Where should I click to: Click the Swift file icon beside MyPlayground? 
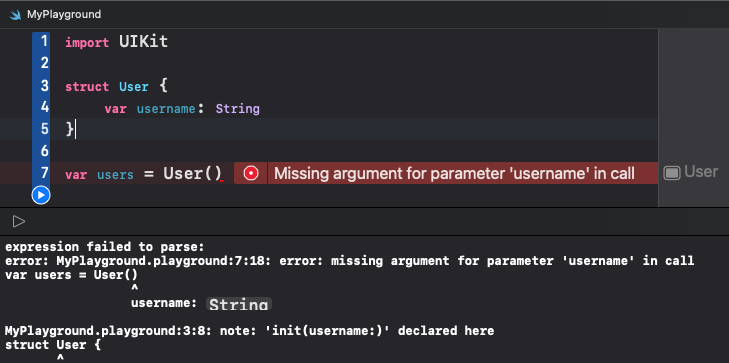pyautogui.click(x=15, y=14)
